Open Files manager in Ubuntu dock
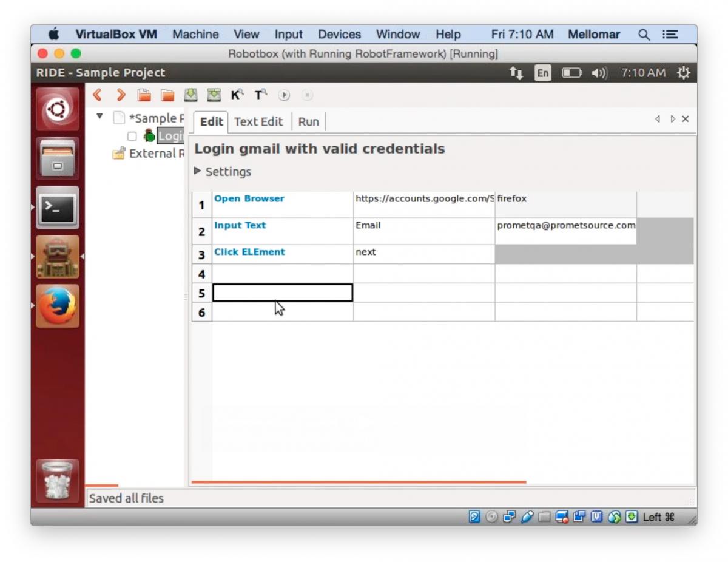The image size is (728, 562). [x=57, y=158]
